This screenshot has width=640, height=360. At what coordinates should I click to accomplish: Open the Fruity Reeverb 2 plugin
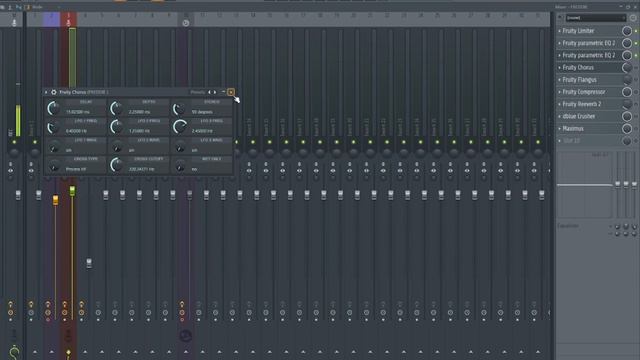582,104
